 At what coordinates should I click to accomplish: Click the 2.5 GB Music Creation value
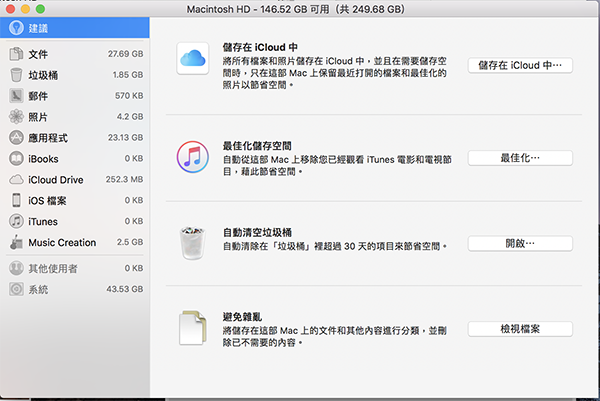(130, 242)
